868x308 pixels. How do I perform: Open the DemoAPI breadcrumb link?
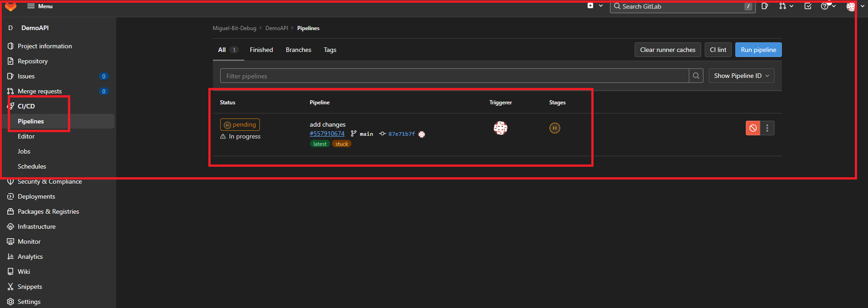pyautogui.click(x=277, y=28)
